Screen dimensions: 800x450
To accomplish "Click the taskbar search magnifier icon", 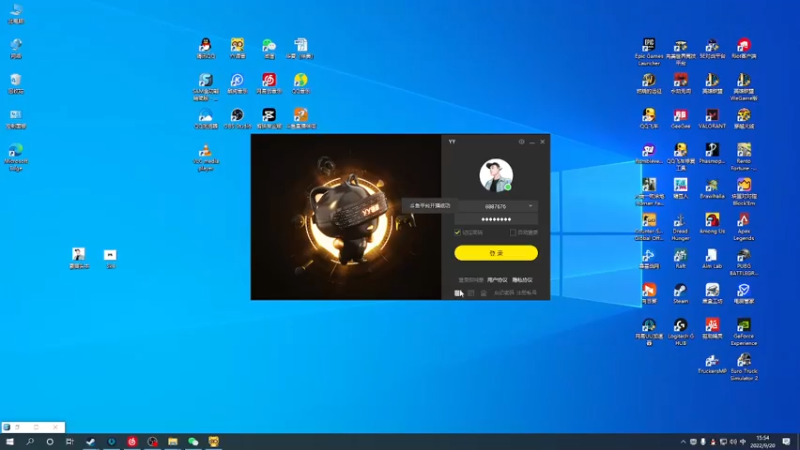I will 30,442.
